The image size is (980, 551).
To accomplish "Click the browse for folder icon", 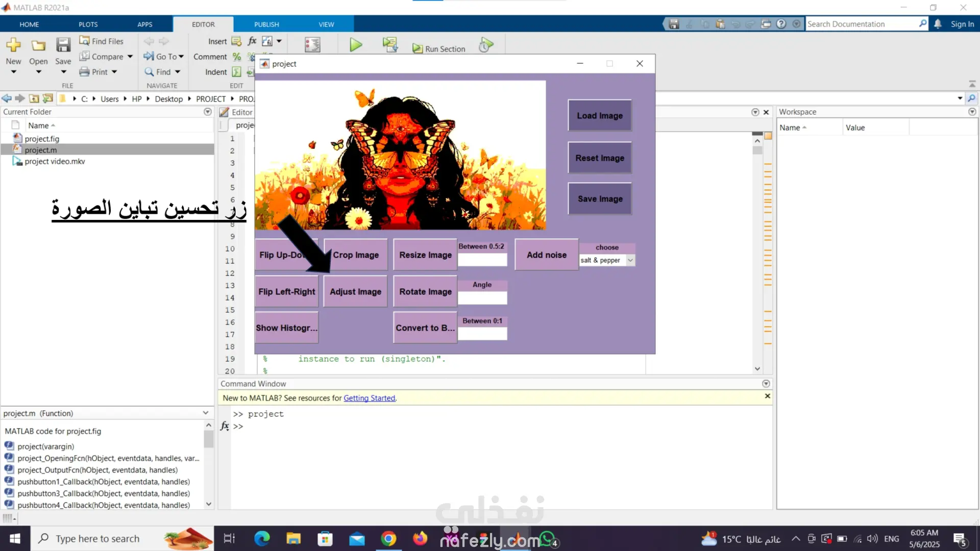I will tap(48, 98).
